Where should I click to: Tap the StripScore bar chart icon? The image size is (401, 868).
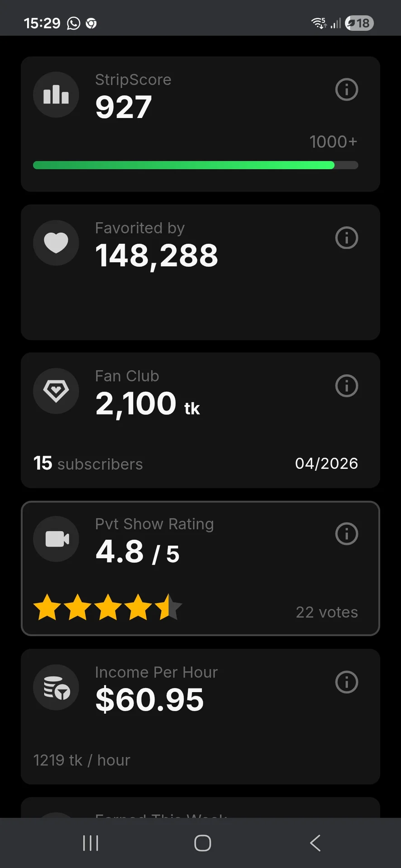[56, 95]
